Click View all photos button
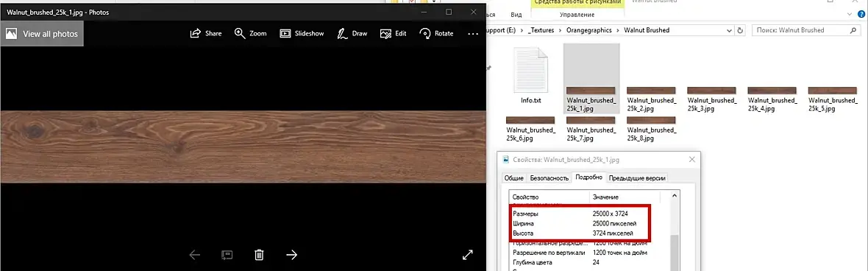Screen dimensions: 868x271 [42, 34]
